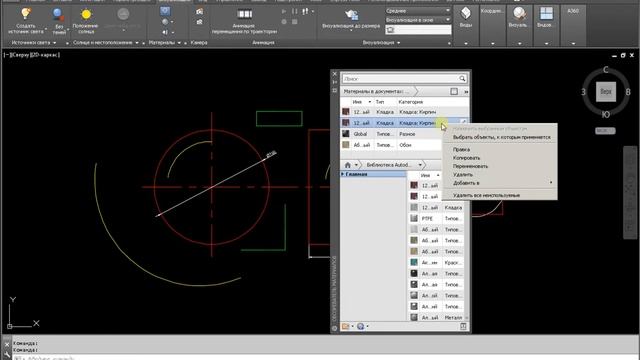This screenshot has width=640, height=360.
Task: Open the home icon dropdown arrow in the library bar
Action: tap(356, 165)
